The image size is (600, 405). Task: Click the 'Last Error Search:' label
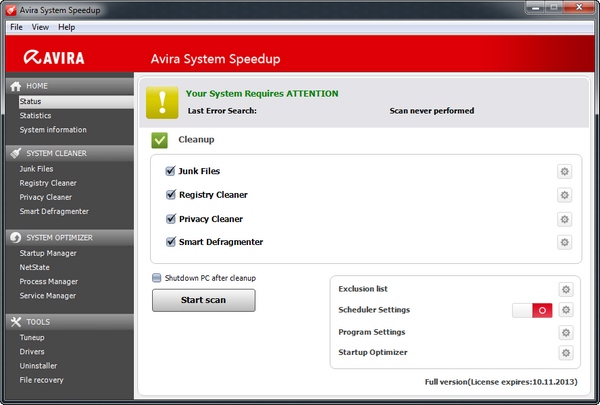pyautogui.click(x=222, y=111)
